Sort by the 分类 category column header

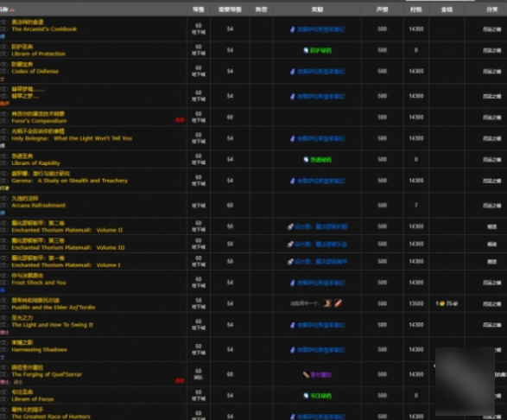coord(491,10)
